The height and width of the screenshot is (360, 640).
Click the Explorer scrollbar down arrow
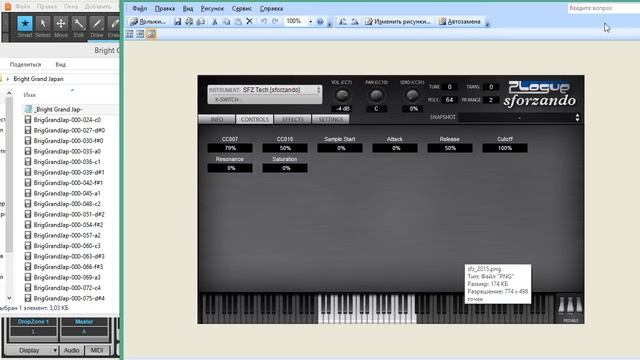9,298
